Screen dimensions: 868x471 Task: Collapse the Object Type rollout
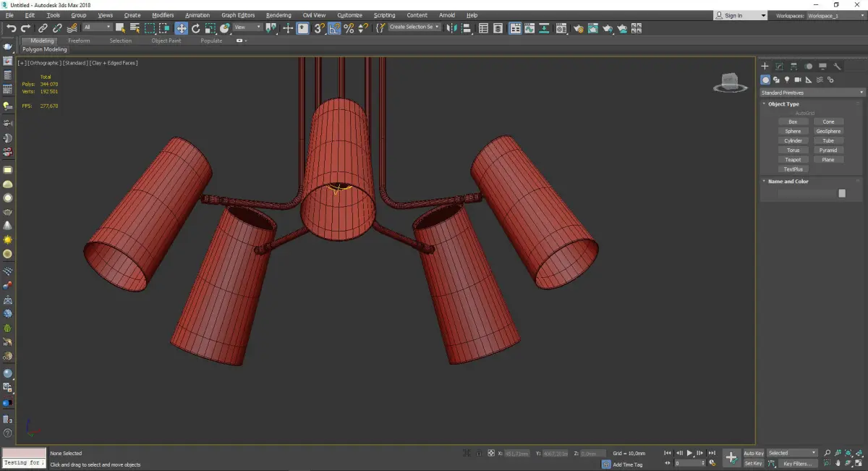[783, 104]
